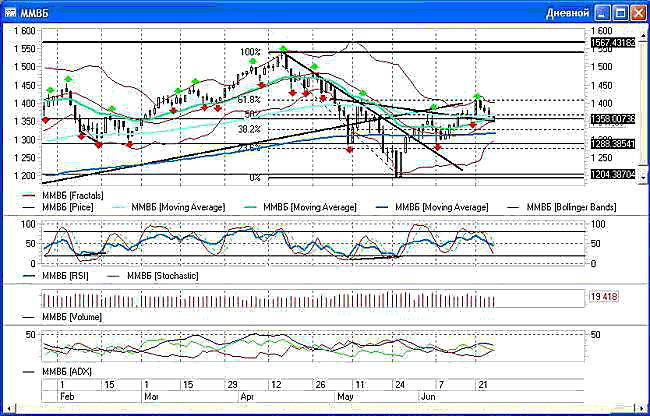
Task: Click the Feb month label on time axis
Action: [67, 397]
